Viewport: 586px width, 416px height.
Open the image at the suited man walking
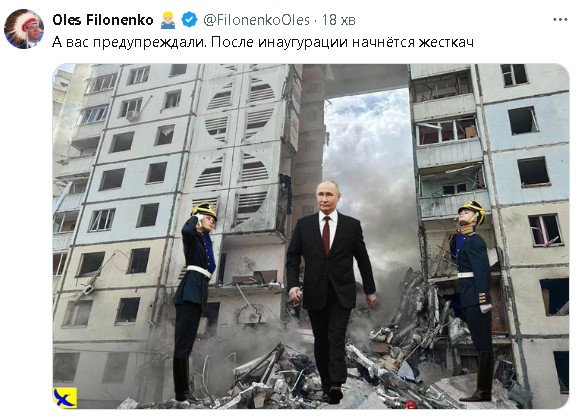coord(331,292)
